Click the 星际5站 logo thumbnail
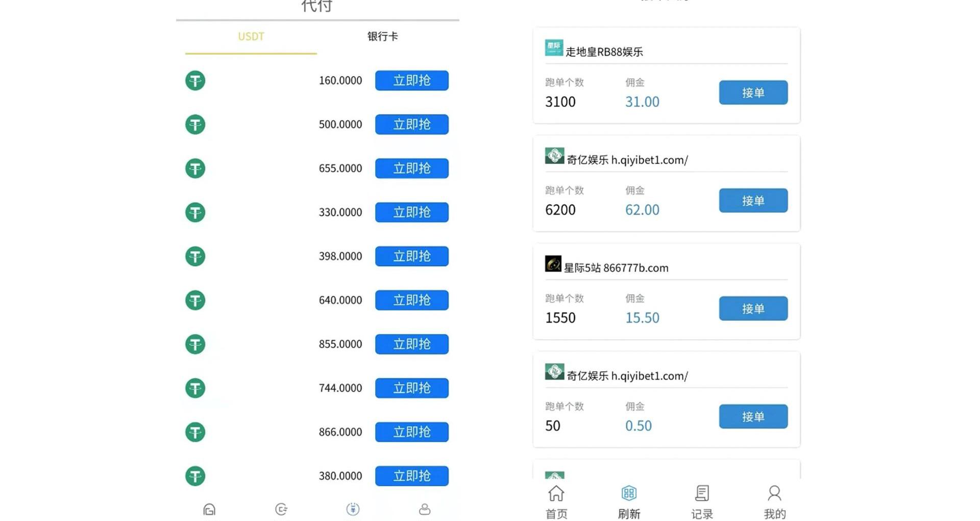 [x=553, y=264]
